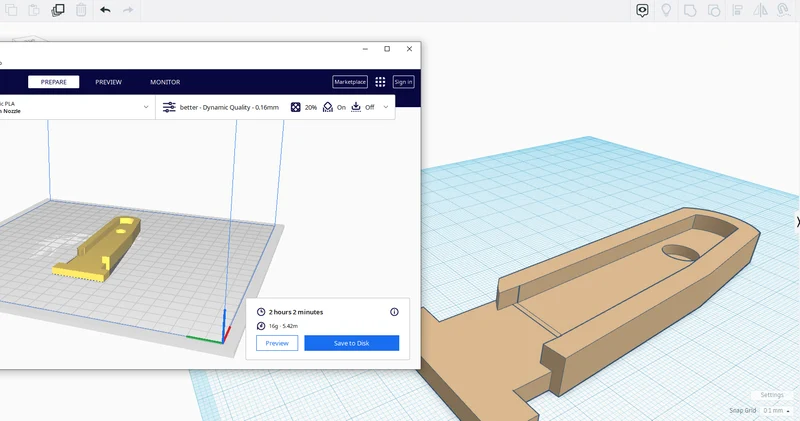Switch to the PREVIEW tab
The width and height of the screenshot is (800, 421).
(x=109, y=82)
